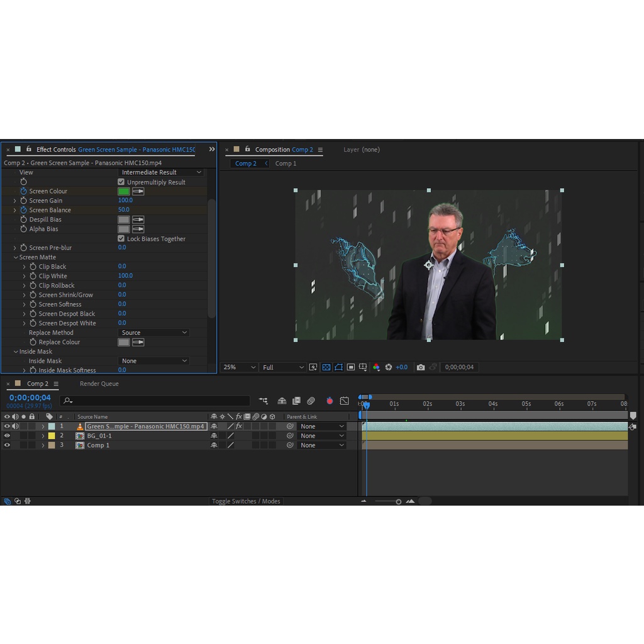Uncheck the Unpremultiply Result checkbox

[x=121, y=182]
